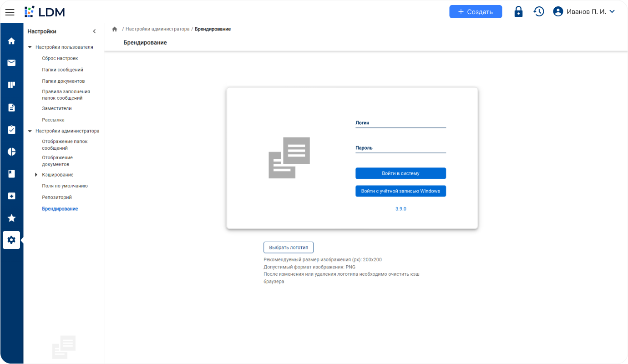Screen dimensions: 628x364
Task: Click the user avatar icon
Action: 558,11
